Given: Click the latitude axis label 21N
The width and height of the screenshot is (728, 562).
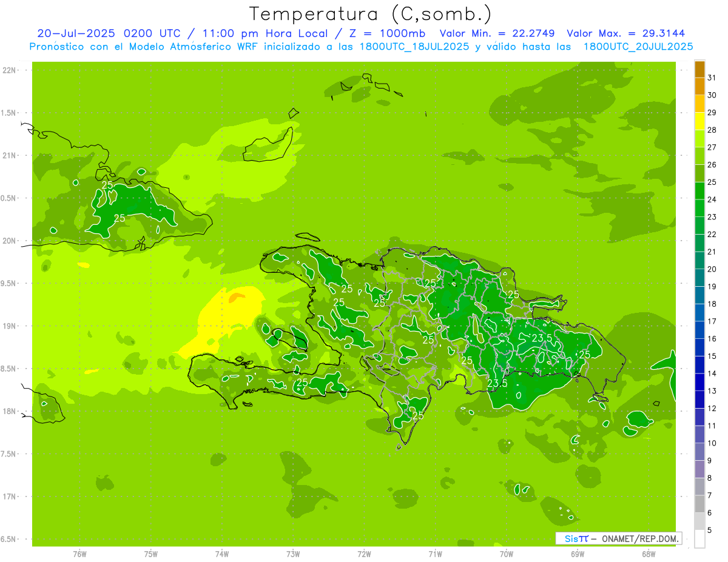Looking at the screenshot, I should click(x=10, y=156).
